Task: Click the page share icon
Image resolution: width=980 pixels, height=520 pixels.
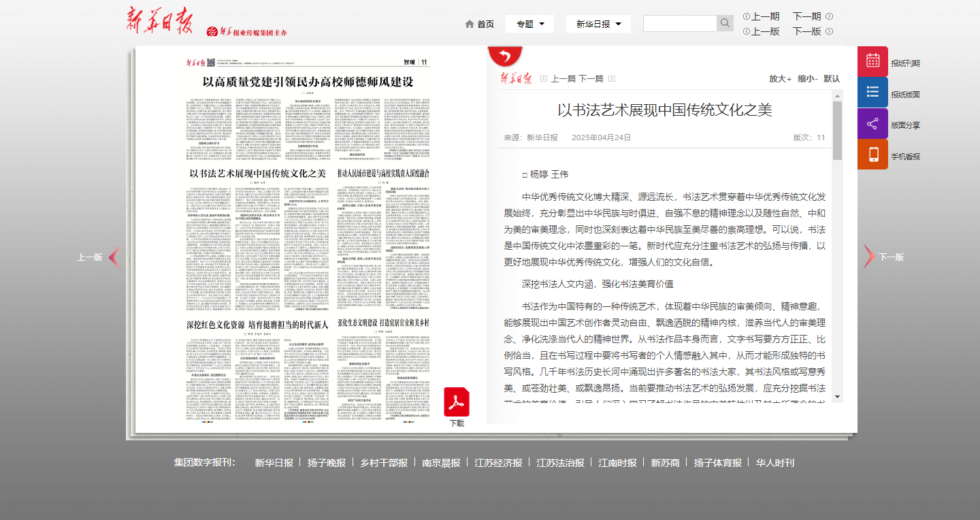Action: click(x=872, y=124)
